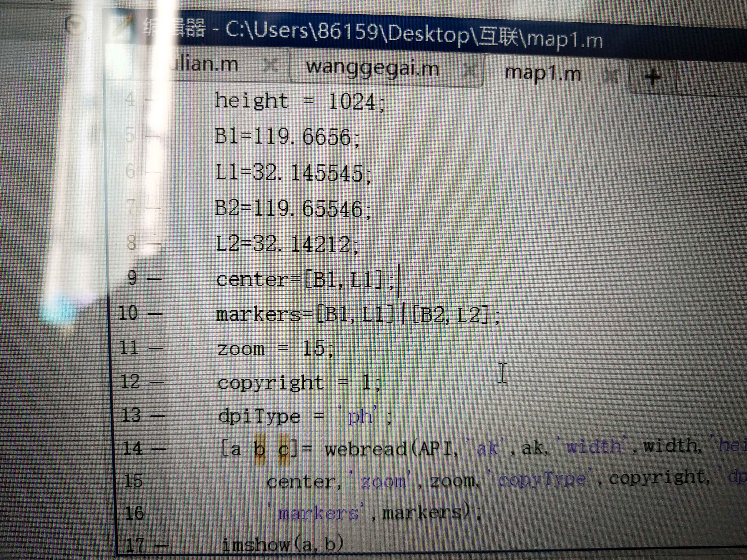Click highlighted variable c on line 14
747x560 pixels.
click(284, 449)
